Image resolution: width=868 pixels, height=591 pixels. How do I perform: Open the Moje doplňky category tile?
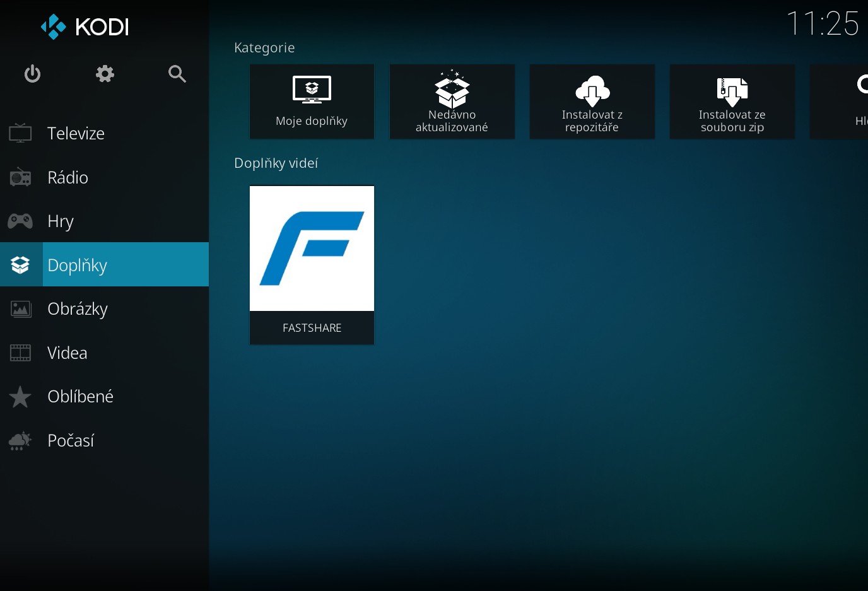click(x=312, y=102)
